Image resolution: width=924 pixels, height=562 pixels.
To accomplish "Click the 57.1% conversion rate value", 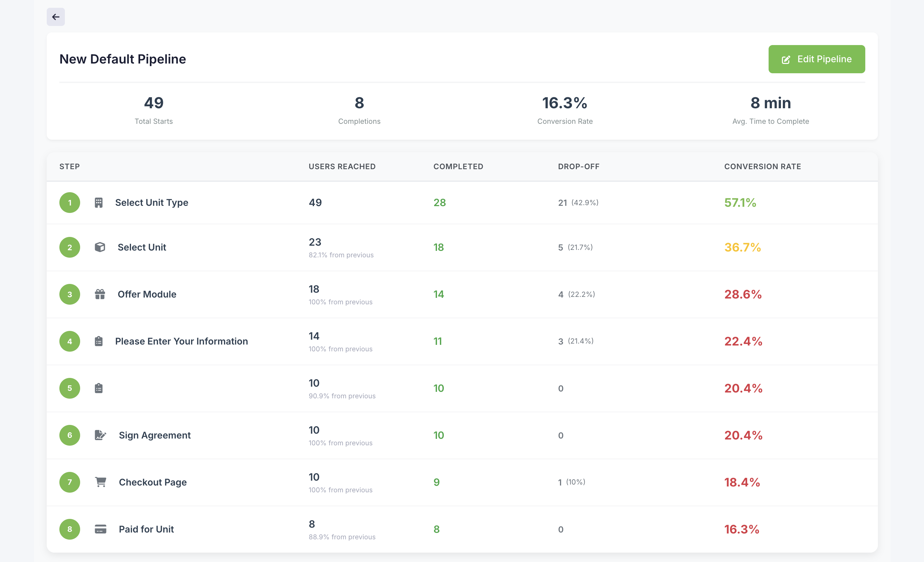I will (740, 203).
